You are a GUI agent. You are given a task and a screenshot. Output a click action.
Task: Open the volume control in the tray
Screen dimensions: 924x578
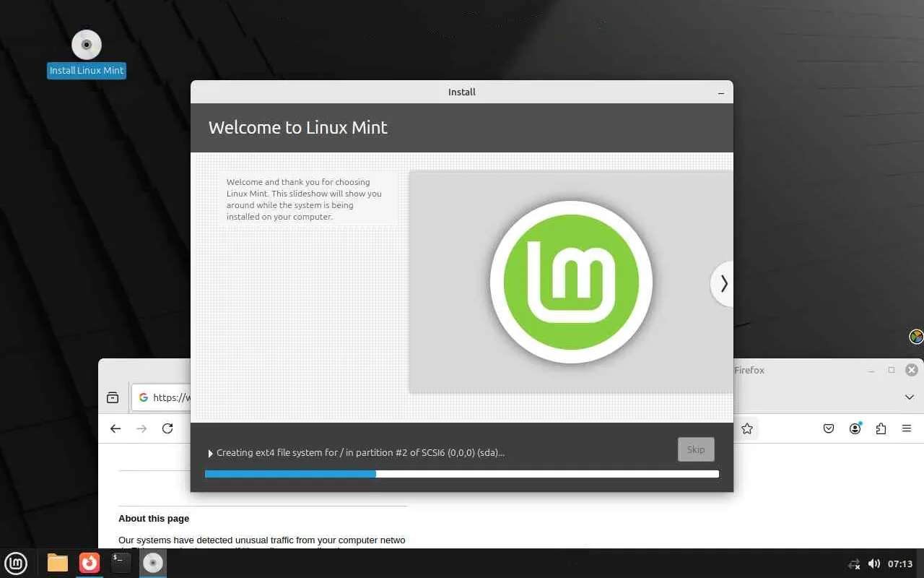(873, 564)
